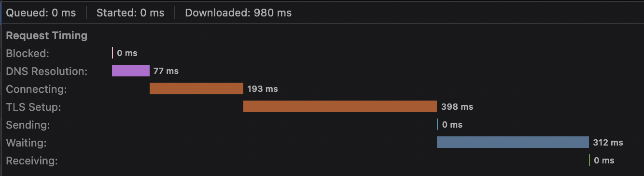
Task: Click the Receiving row label
Action: (x=32, y=161)
